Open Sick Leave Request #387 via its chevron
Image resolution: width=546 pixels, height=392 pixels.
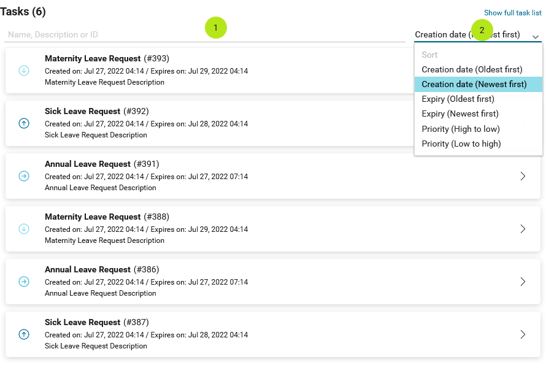pyautogui.click(x=523, y=334)
